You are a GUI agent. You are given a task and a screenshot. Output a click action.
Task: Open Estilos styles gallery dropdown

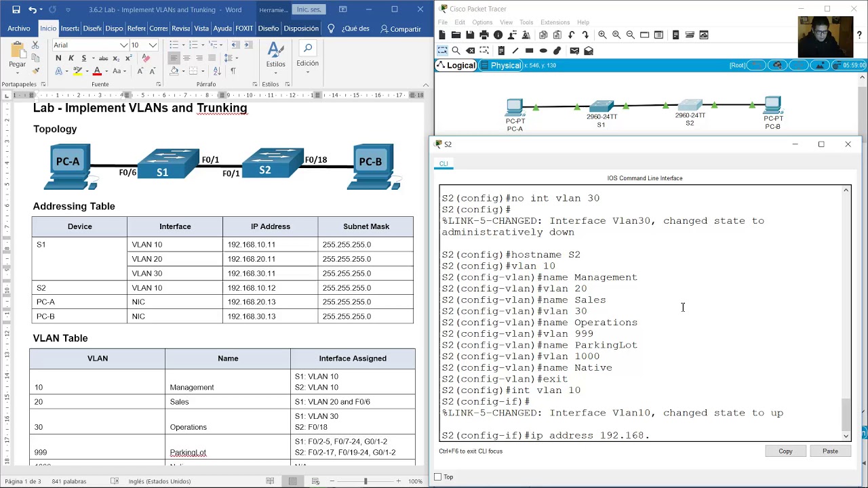[275, 71]
